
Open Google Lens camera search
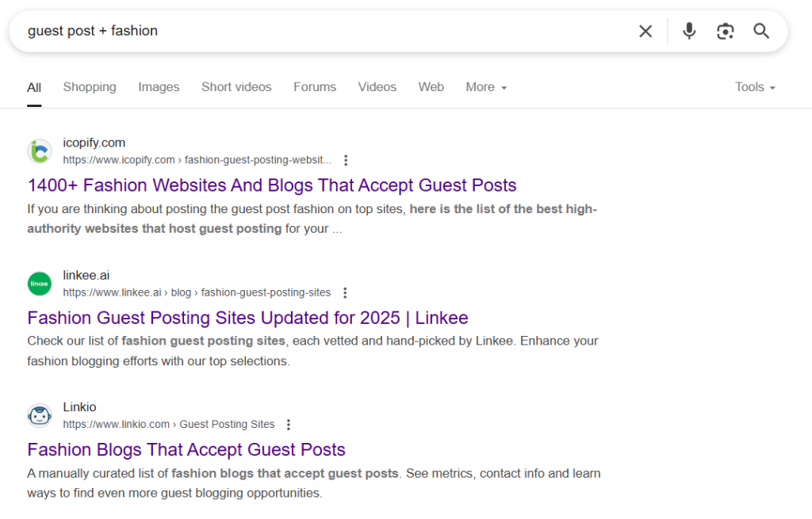coord(726,31)
